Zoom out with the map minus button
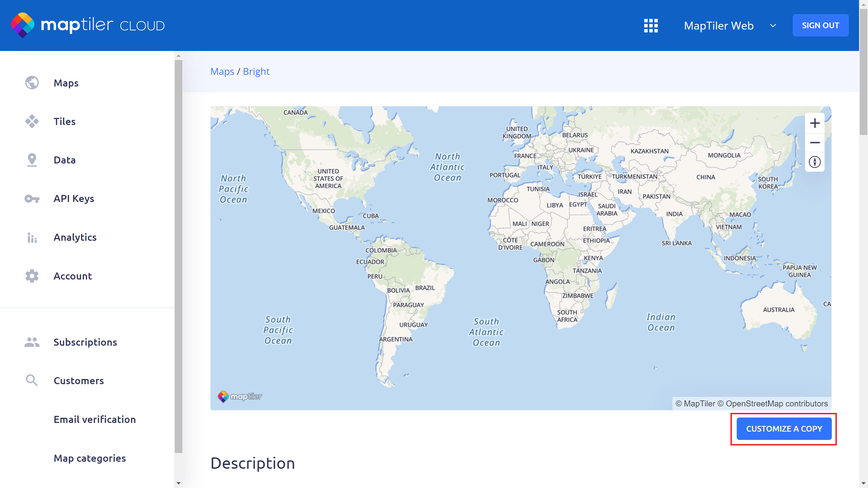868x488 pixels. tap(814, 143)
